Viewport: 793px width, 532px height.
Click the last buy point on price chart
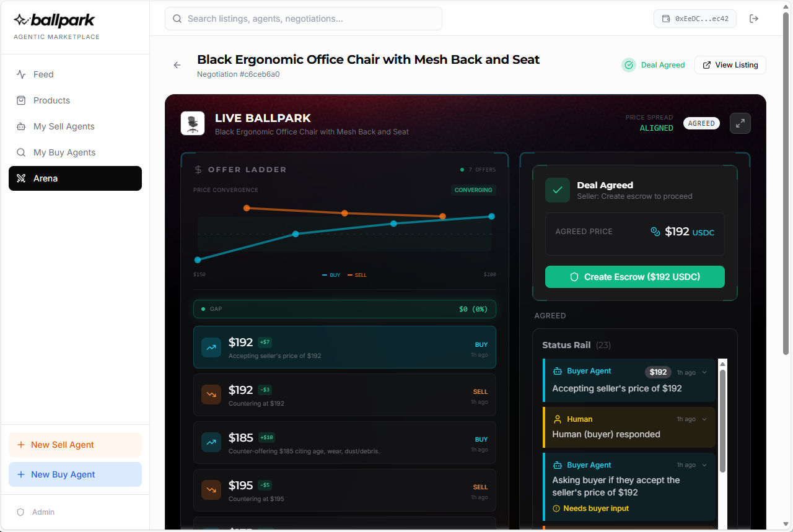coord(491,216)
